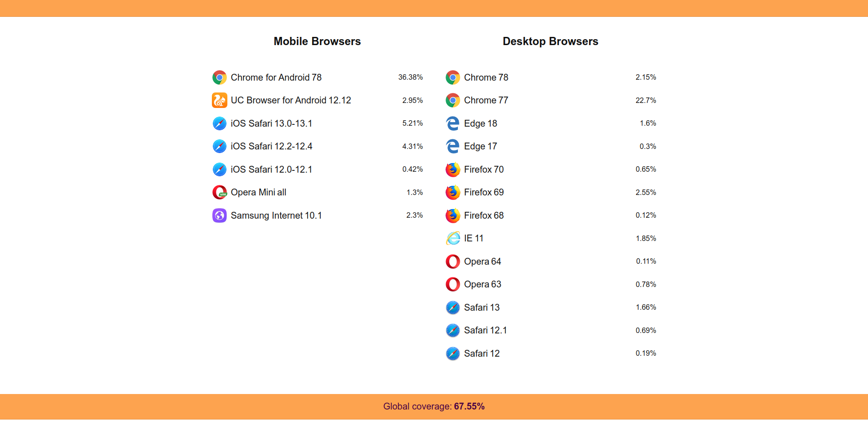
Task: Select the Chrome 78 entry text
Action: pyautogui.click(x=486, y=77)
